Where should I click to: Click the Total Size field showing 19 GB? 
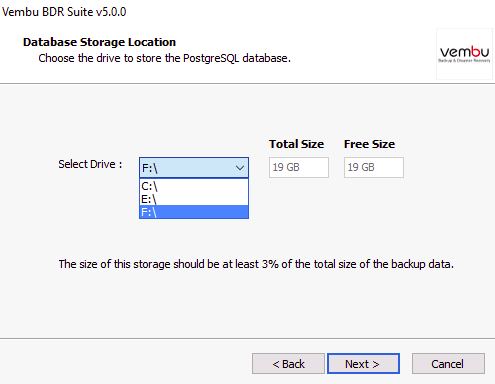pyautogui.click(x=299, y=167)
